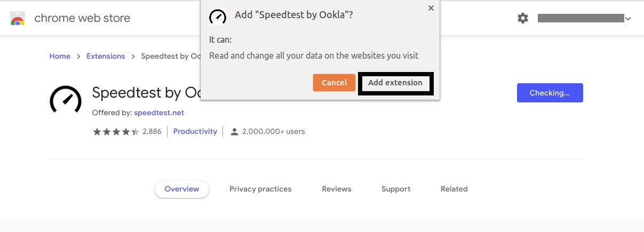This screenshot has height=232, width=644.
Task: Switch to the Support tab
Action: pyautogui.click(x=396, y=189)
